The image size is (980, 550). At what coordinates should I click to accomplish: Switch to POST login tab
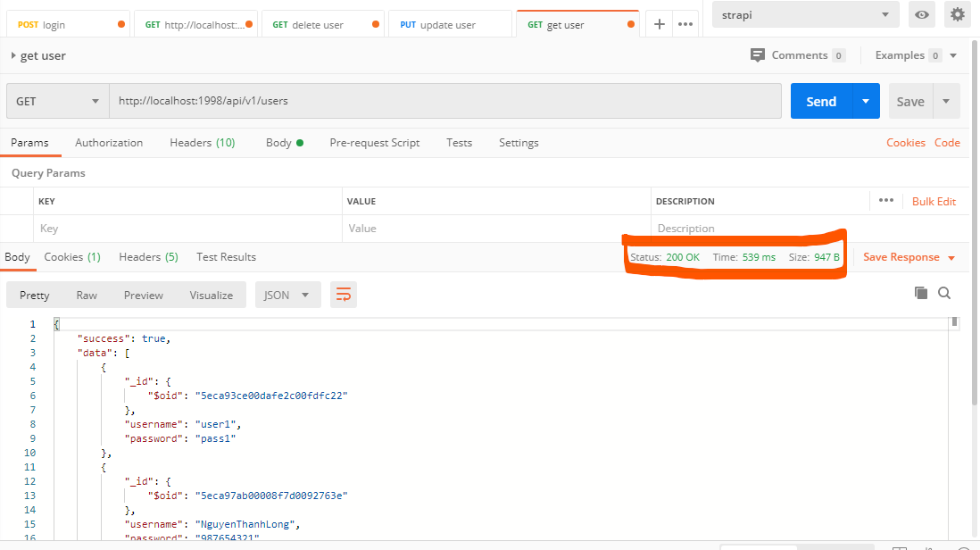click(68, 25)
